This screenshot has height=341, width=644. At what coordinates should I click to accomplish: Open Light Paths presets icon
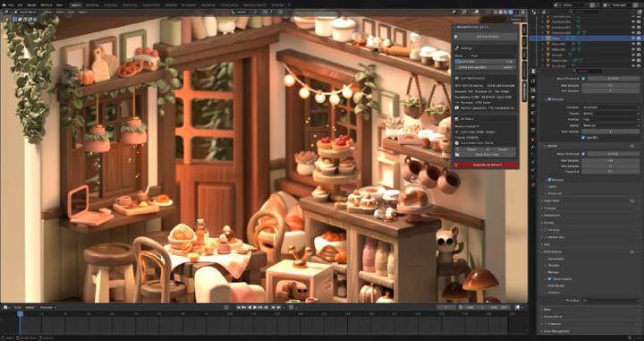click(631, 200)
